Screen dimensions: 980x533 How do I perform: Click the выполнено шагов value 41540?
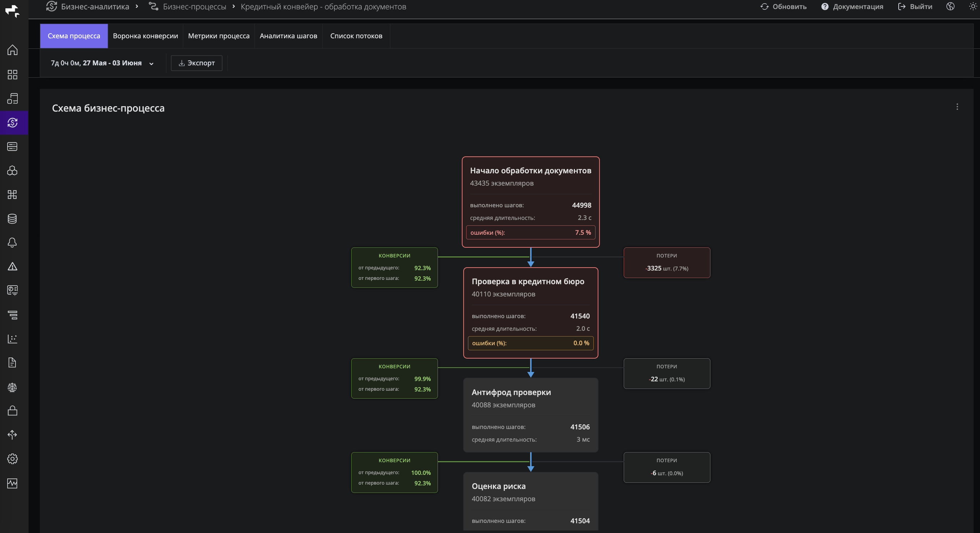coord(580,316)
